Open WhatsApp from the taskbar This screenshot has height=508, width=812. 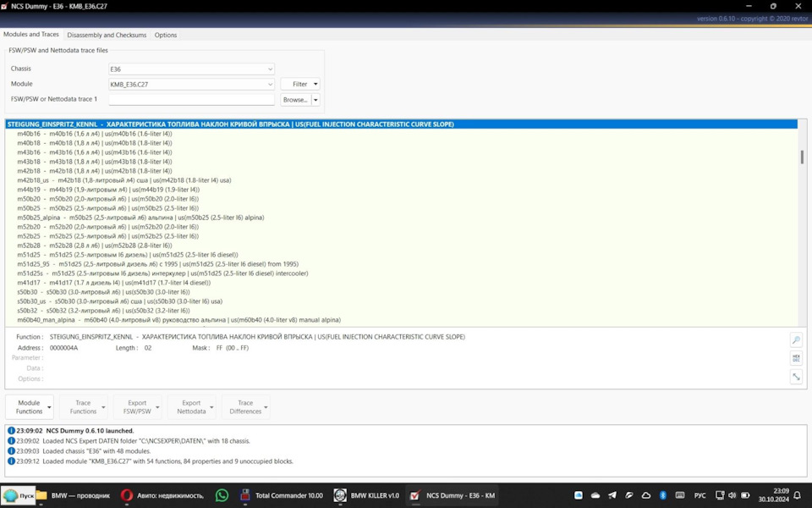222,495
